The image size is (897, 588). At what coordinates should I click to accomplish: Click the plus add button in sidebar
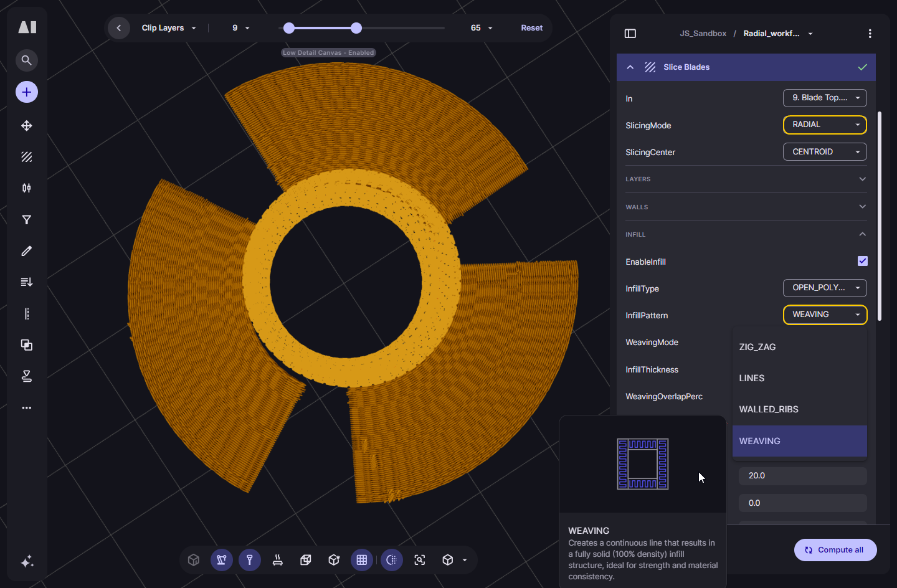(27, 92)
